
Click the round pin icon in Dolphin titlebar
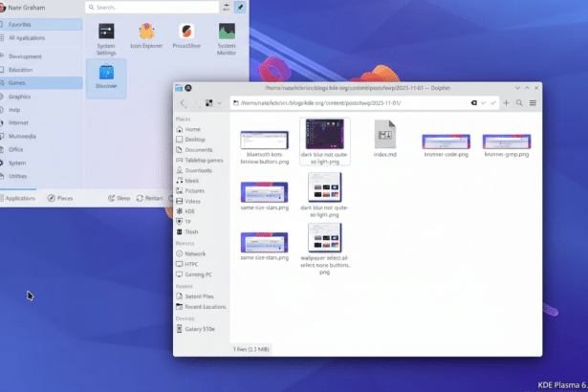click(188, 88)
